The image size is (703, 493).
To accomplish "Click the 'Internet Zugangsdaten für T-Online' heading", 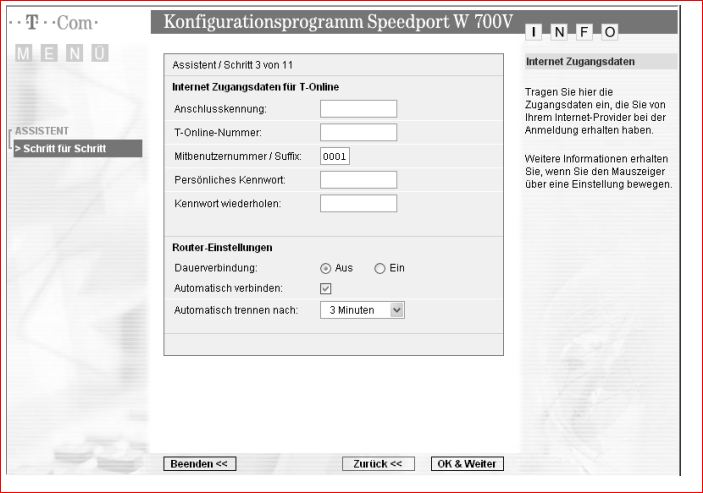I will (x=256, y=87).
